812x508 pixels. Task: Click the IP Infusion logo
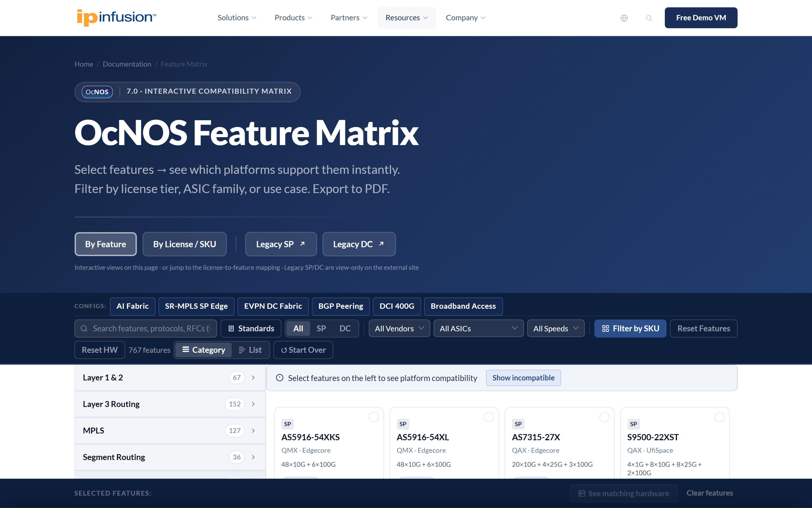(116, 17)
